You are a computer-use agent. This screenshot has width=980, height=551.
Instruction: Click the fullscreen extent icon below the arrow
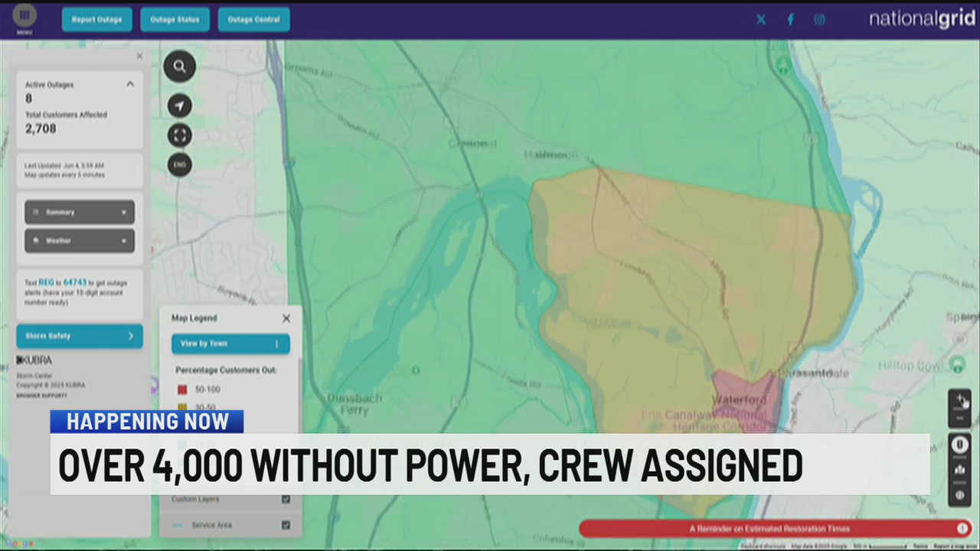[x=179, y=135]
